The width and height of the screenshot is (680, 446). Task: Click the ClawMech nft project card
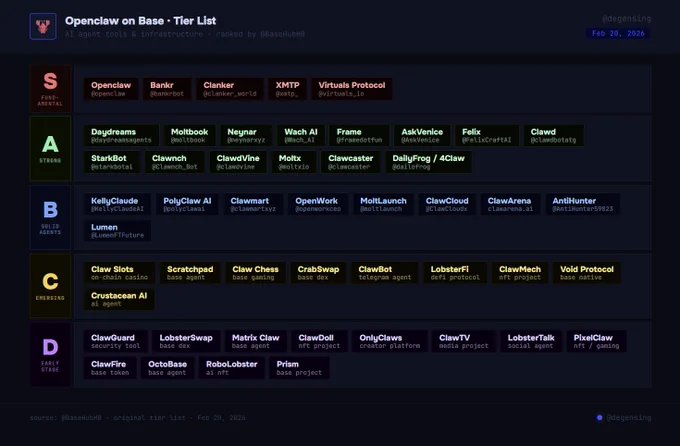point(520,272)
